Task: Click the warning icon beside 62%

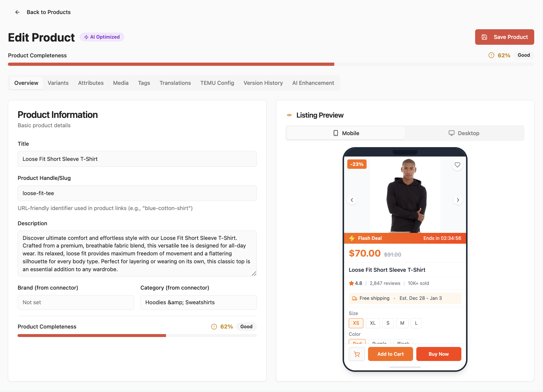Action: (x=491, y=55)
